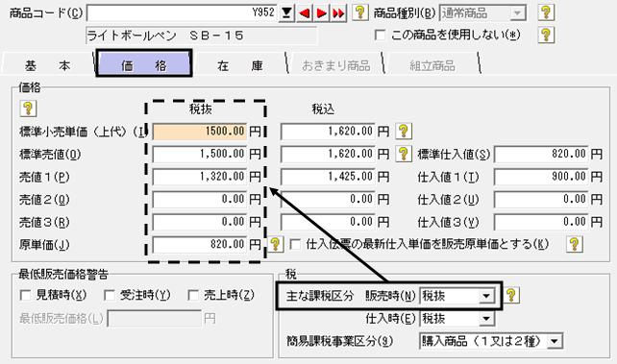Open help icon beside 販売時 tax dropdown
Image resolution: width=617 pixels, height=364 pixels.
(510, 295)
